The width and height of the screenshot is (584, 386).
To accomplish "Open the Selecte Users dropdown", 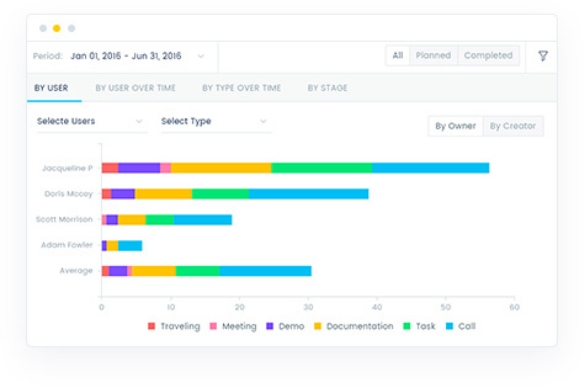I will [91, 121].
